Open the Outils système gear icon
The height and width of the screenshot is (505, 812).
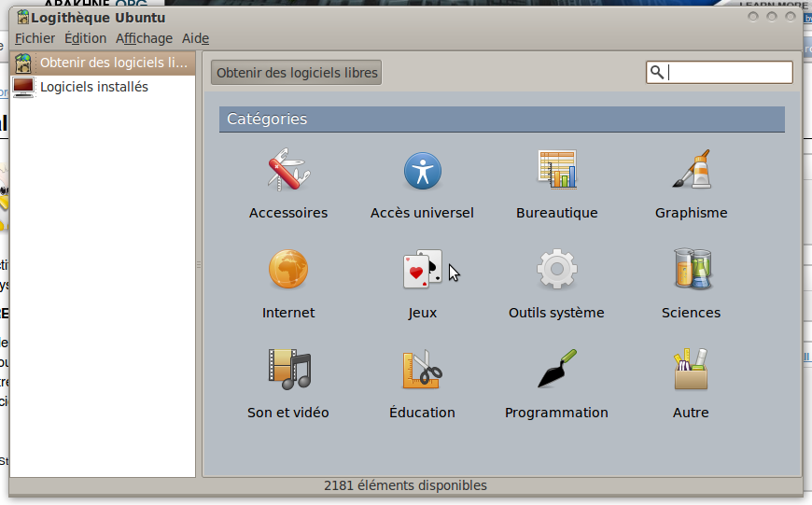556,269
